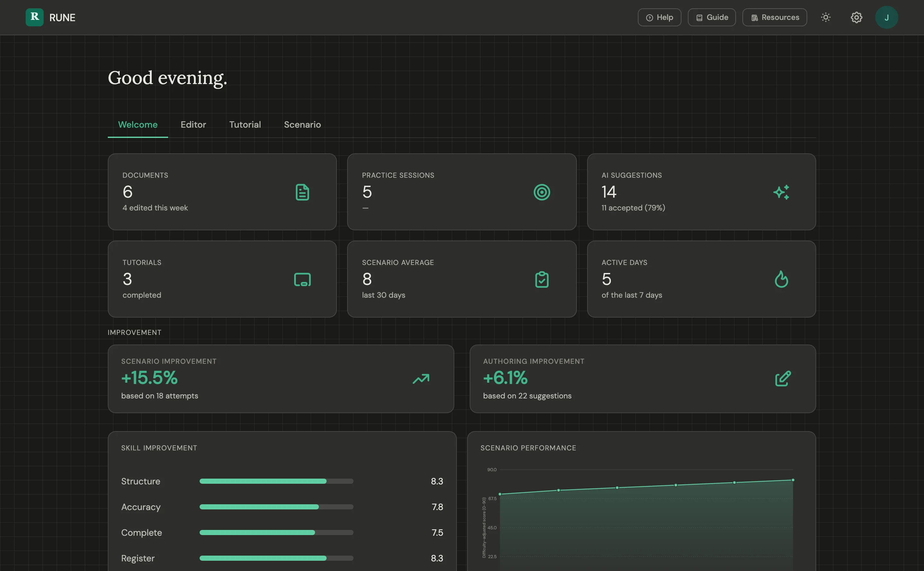Click the RUNE logo icon

[34, 17]
